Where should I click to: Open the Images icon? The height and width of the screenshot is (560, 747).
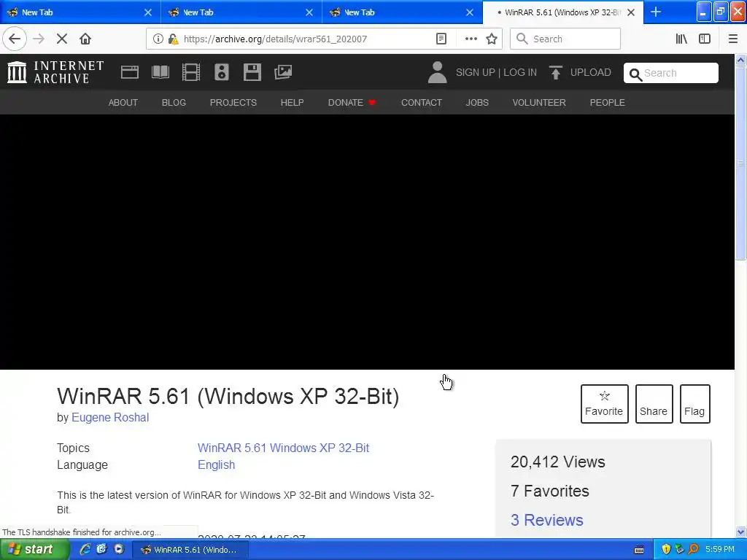click(283, 72)
